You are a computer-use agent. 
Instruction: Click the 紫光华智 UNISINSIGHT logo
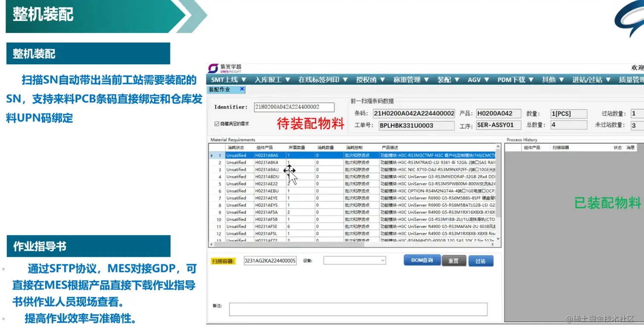click(x=224, y=68)
